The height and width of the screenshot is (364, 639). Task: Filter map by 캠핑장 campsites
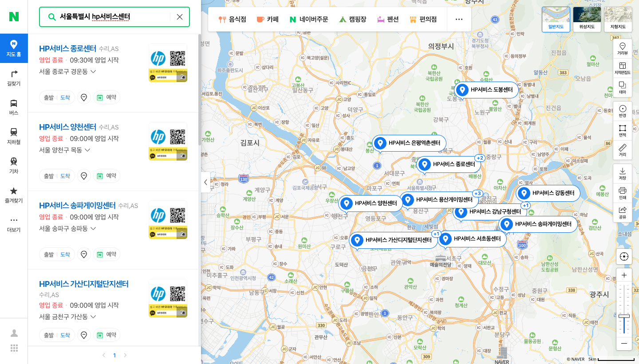pos(353,20)
